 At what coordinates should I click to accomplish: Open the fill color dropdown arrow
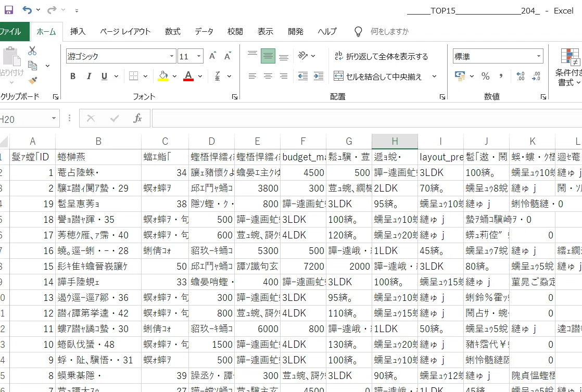click(x=174, y=76)
